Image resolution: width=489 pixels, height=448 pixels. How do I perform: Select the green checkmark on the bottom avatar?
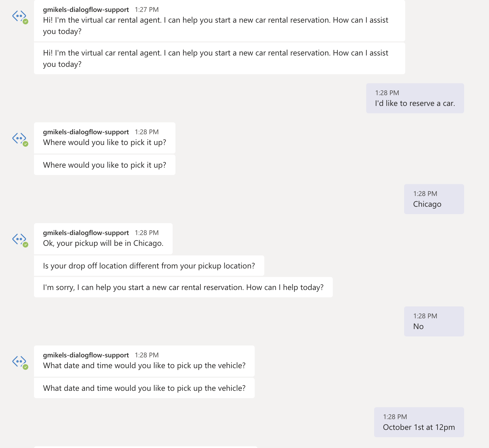[x=25, y=367]
